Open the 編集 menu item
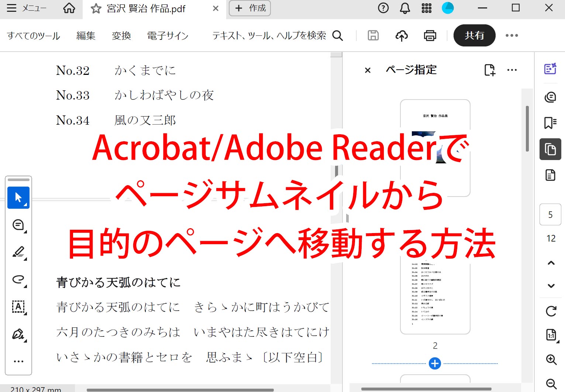Screen dimensions: 565x392 click(86, 35)
